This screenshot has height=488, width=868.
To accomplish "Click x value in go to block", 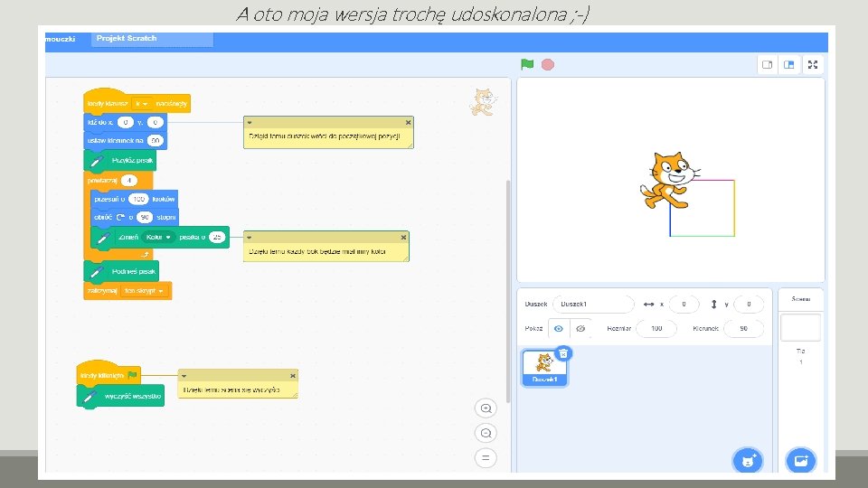I will coord(126,122).
